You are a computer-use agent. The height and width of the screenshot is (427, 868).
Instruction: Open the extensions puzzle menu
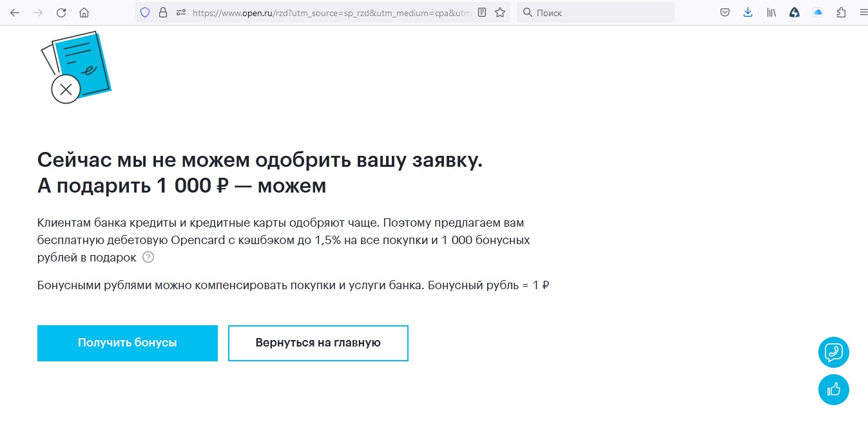click(x=841, y=12)
